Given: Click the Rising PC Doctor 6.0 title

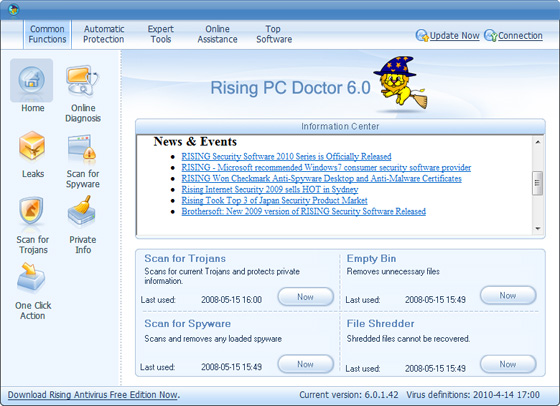Looking at the screenshot, I should click(x=290, y=88).
